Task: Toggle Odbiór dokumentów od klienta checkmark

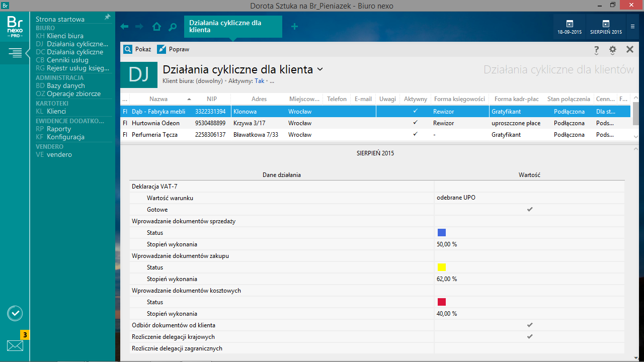Action: tap(529, 325)
